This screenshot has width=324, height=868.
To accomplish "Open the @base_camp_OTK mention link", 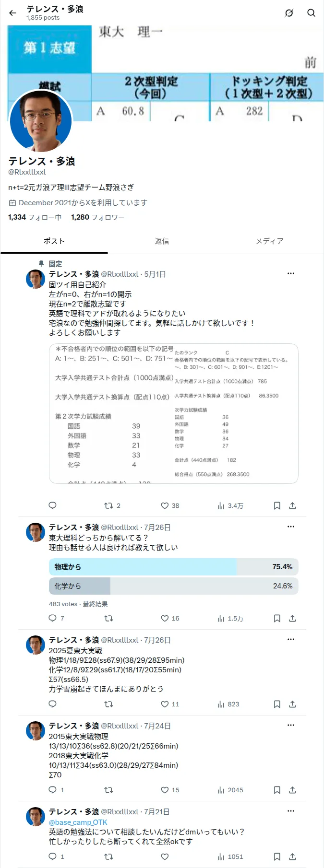I will 78,822.
